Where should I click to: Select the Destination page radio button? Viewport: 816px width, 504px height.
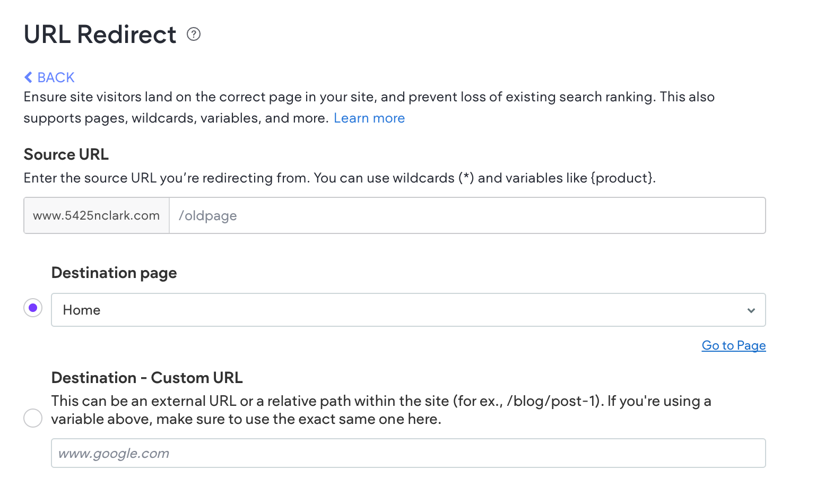(33, 308)
